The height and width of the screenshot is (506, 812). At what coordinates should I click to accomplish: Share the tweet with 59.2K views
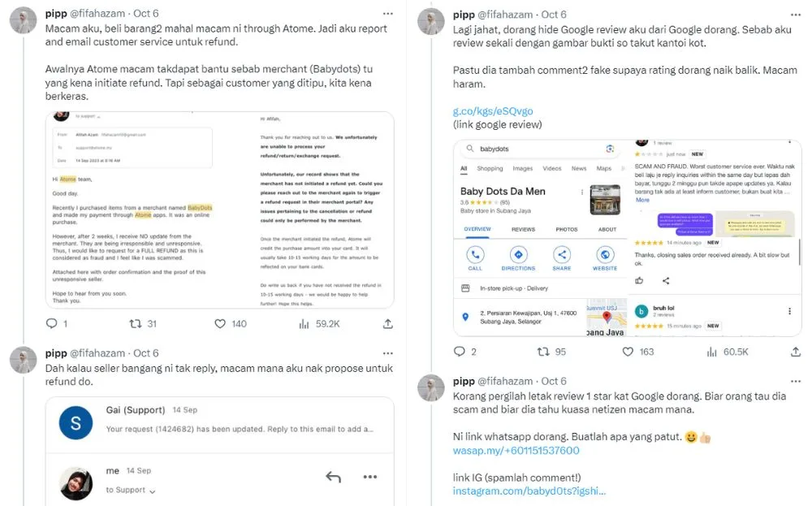[387, 323]
